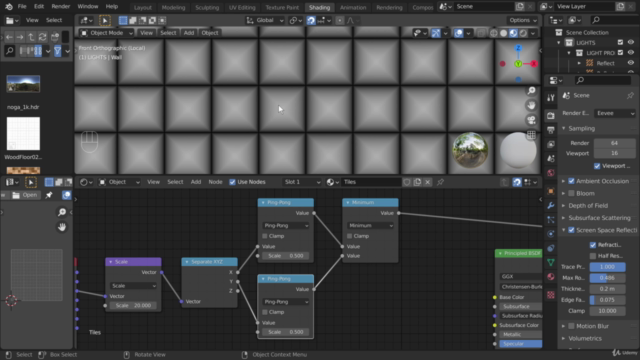This screenshot has width=640, height=360.
Task: Toggle Screen Space Reflections checkbox
Action: [x=571, y=230]
